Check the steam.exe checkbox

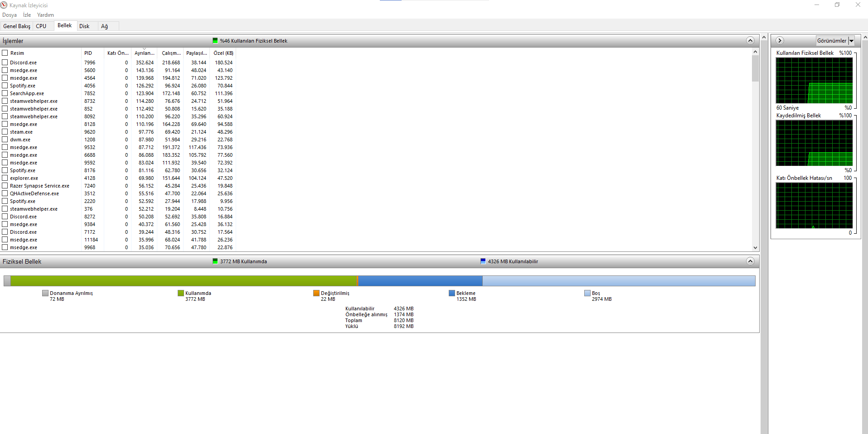(x=5, y=132)
